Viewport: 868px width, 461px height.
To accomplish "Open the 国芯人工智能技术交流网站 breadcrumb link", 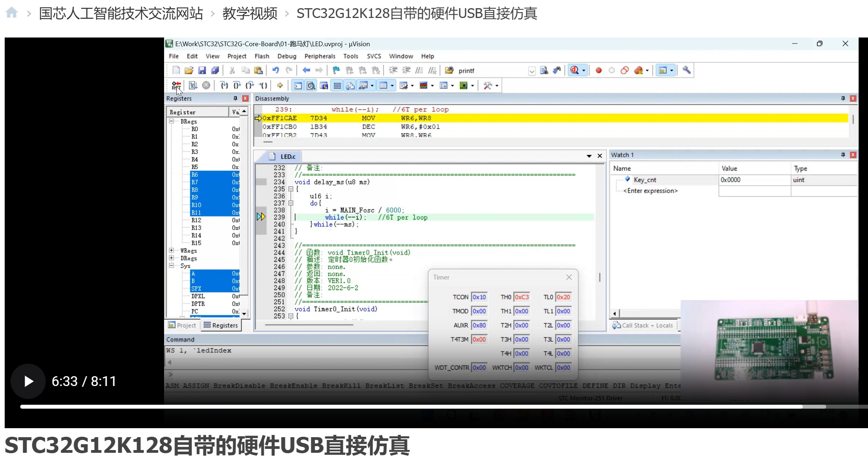I will click(121, 13).
